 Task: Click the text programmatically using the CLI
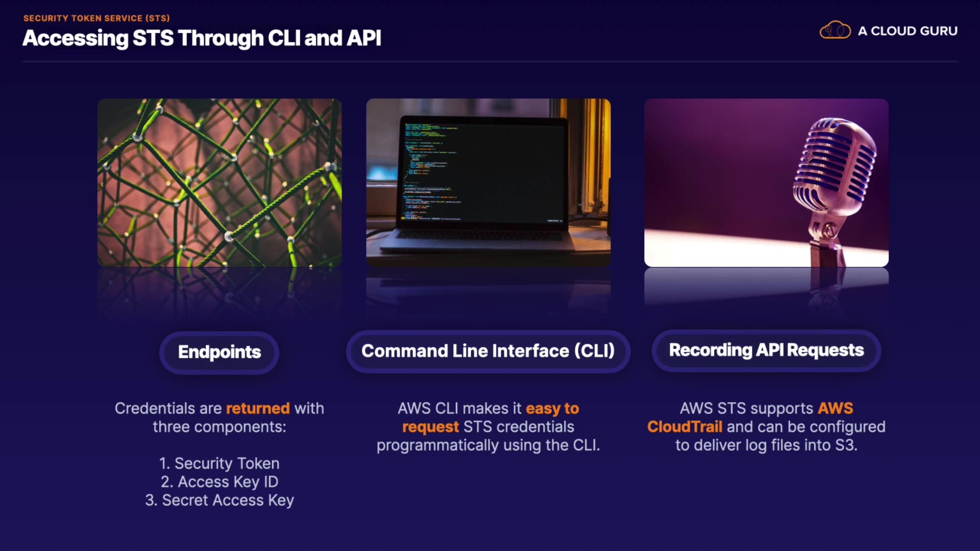pyautogui.click(x=488, y=445)
